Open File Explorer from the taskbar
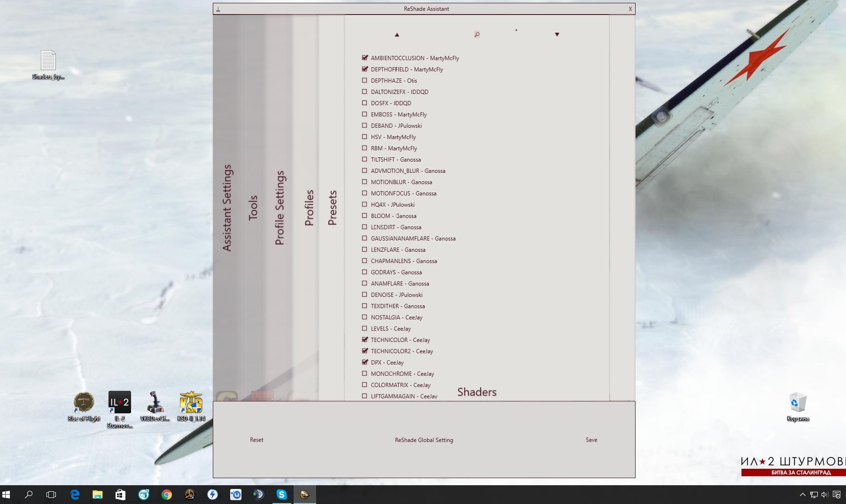Viewport: 846px width, 504px height. 97,495
